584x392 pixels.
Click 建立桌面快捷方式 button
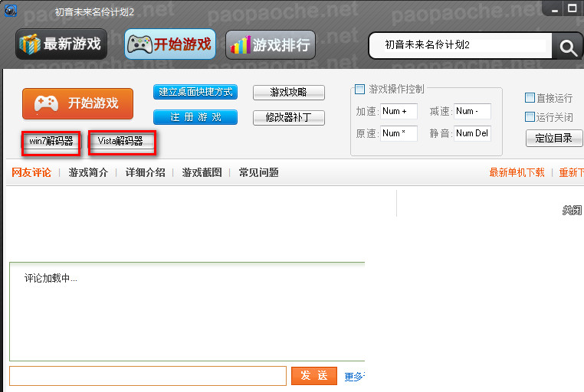[195, 92]
